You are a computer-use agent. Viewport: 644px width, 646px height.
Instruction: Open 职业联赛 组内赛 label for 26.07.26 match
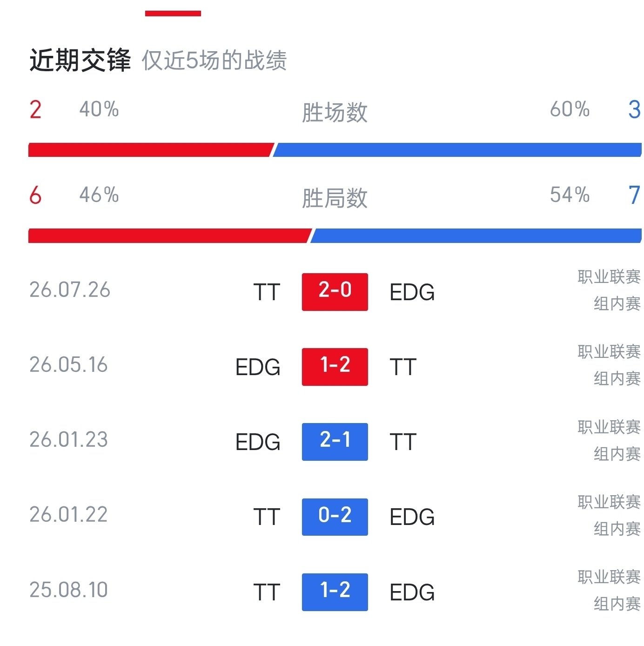tap(609, 290)
